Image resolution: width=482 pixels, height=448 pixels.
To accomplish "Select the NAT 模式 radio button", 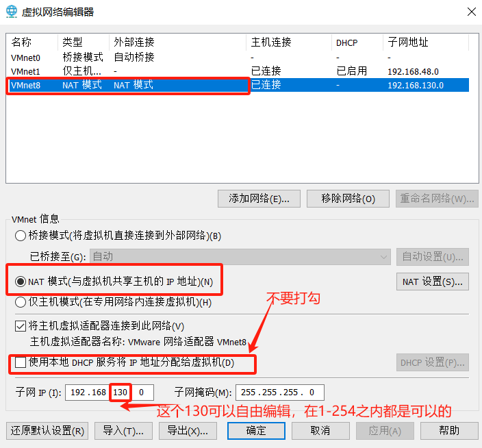I will 21,282.
